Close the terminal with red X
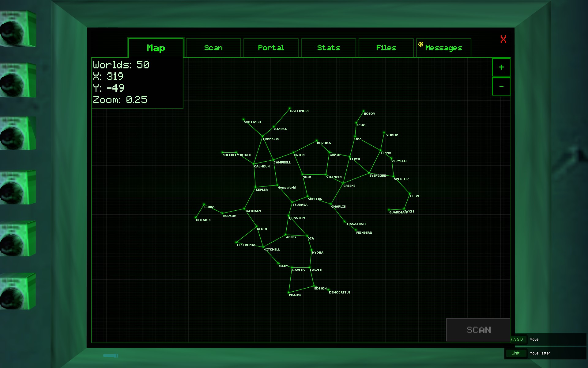The image size is (588, 368). (x=503, y=39)
